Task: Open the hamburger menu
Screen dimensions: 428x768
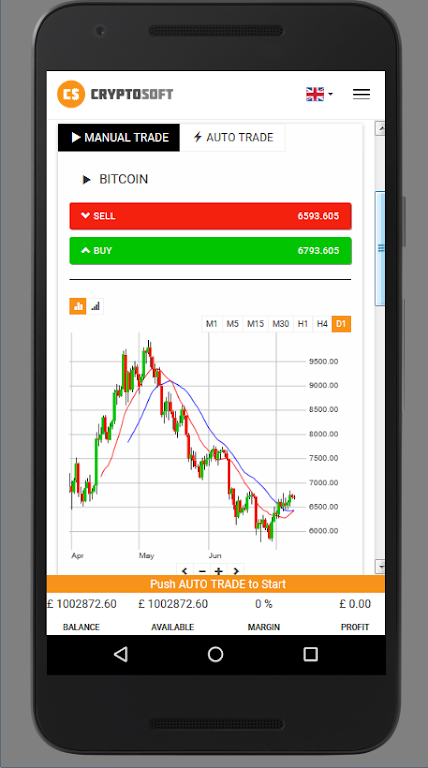Action: (361, 94)
